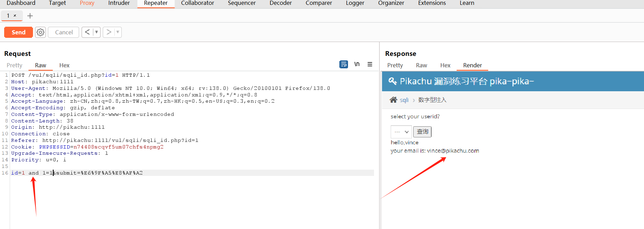Viewport: 644px width, 229px height.
Task: Switch Request view to Raw
Action: [41, 65]
